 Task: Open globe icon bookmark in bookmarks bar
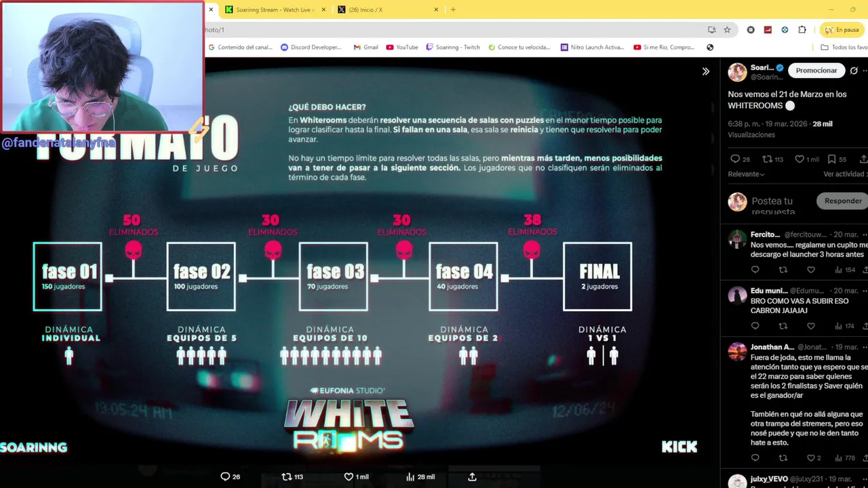(710, 47)
